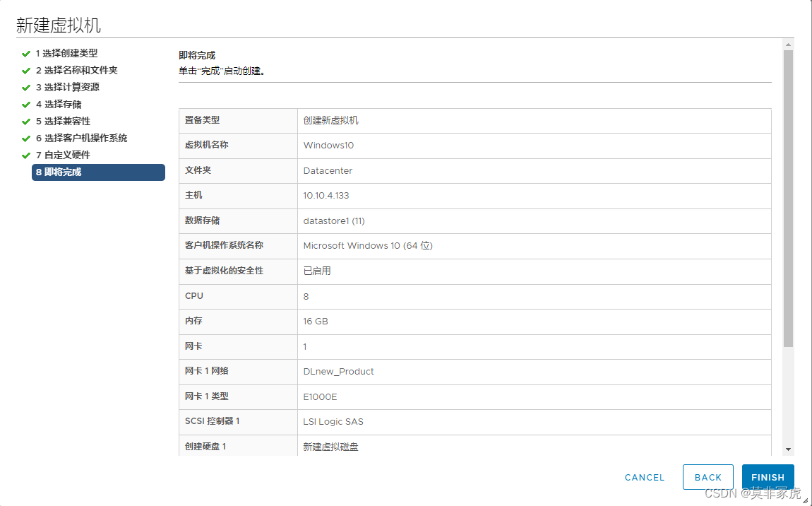Click the 基于虚拟化的安全性 row label
The height and width of the screenshot is (506, 812).
225,271
